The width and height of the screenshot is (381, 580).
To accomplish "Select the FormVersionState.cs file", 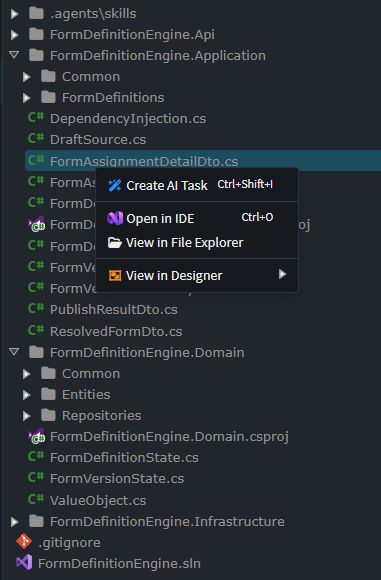I will (117, 479).
